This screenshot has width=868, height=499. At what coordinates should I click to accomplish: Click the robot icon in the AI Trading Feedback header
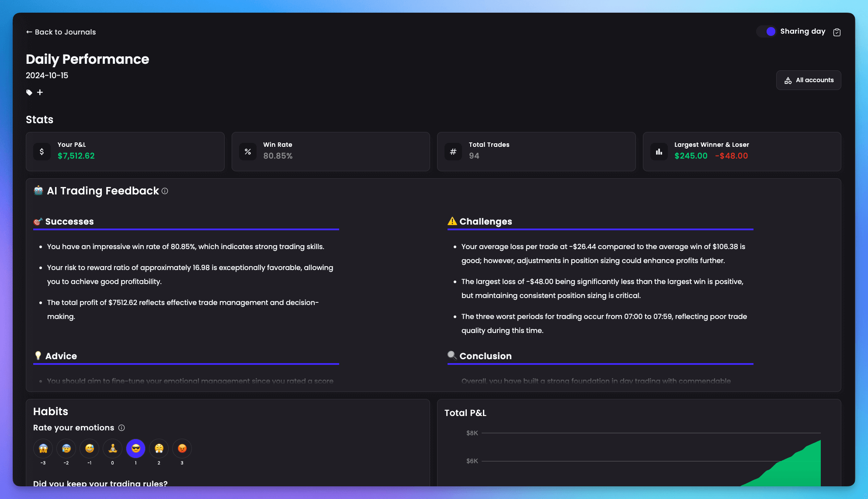(x=38, y=191)
